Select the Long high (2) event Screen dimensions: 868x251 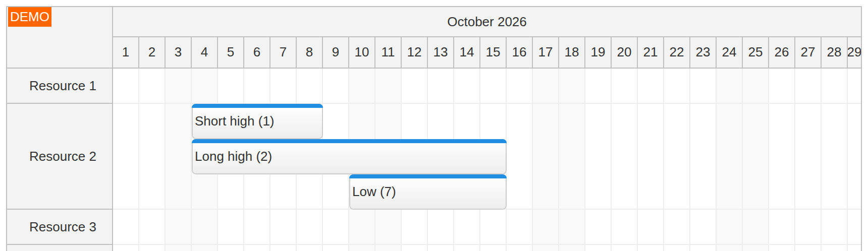[349, 157]
